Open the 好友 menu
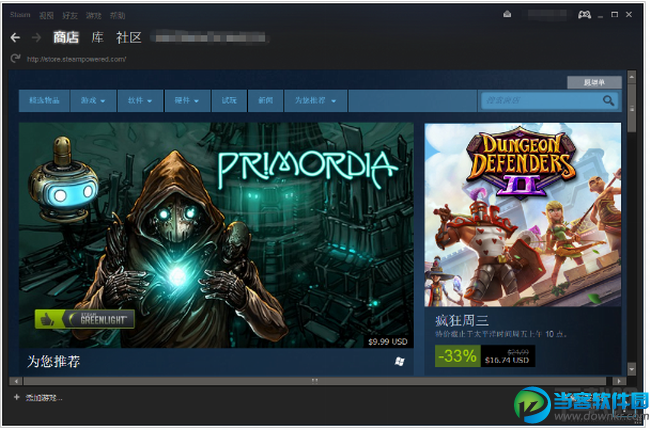The width and height of the screenshot is (650, 430). pyautogui.click(x=70, y=15)
